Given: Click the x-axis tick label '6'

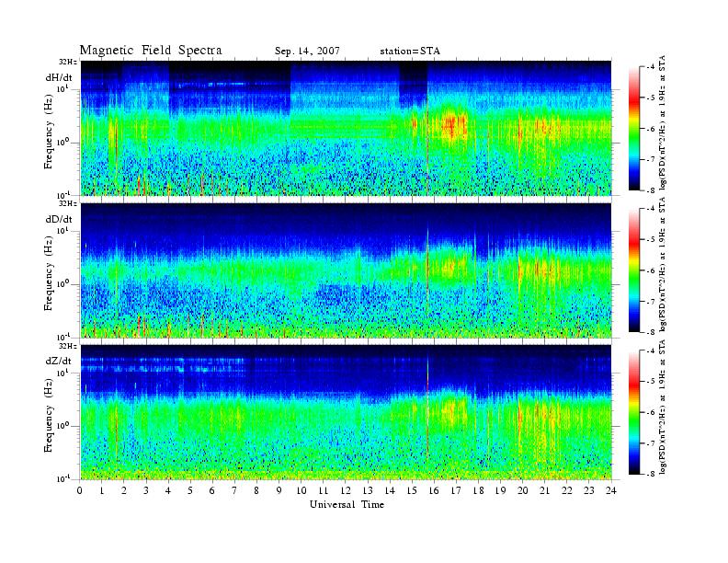Looking at the screenshot, I should pyautogui.click(x=212, y=490).
